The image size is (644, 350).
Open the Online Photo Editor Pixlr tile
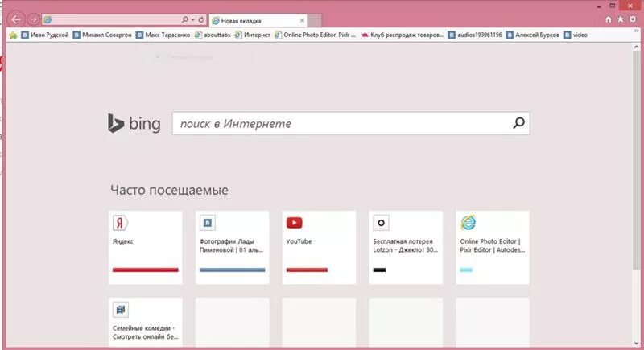(493, 248)
